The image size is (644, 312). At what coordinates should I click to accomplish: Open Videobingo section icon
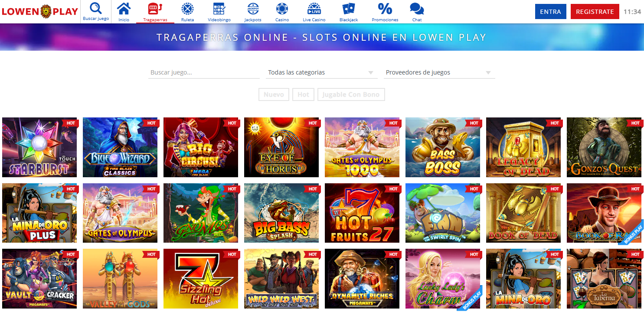click(219, 9)
